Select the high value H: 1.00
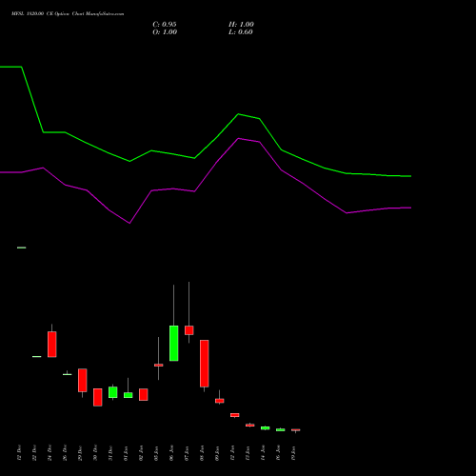Viewport: 476px width, 476px height. tap(241, 25)
